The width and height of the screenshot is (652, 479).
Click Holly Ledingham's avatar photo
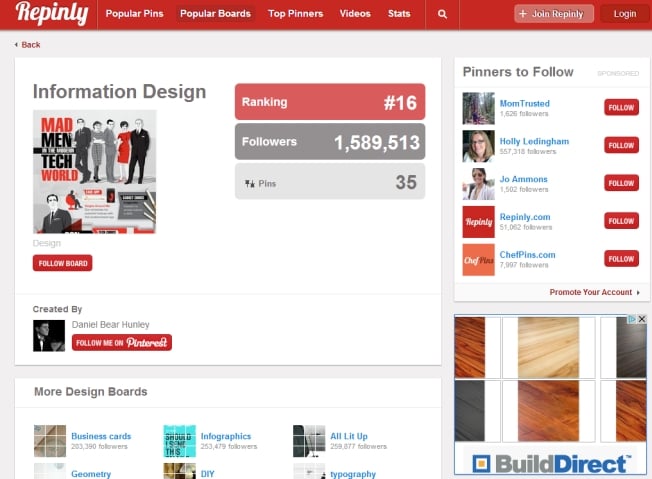[x=479, y=146]
